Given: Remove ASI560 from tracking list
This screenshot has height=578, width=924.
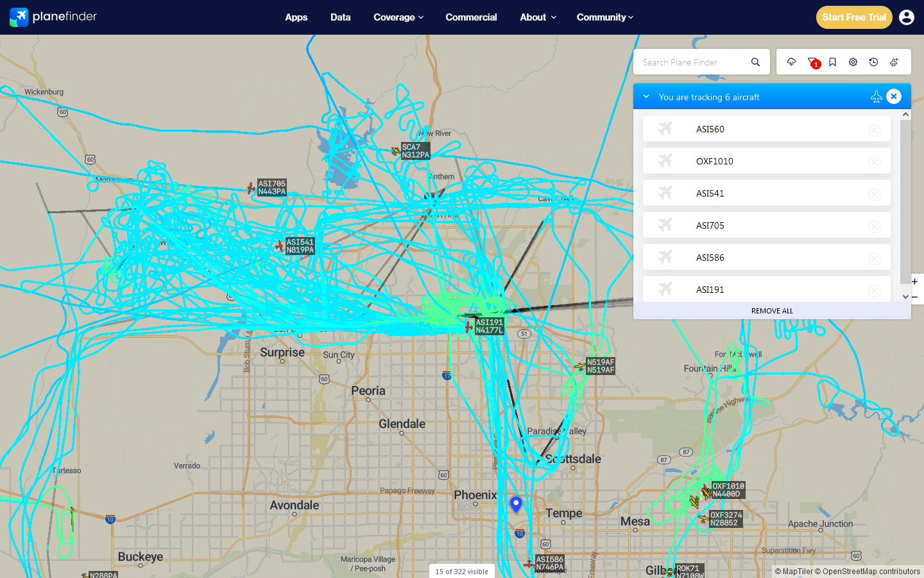Looking at the screenshot, I should (x=875, y=130).
